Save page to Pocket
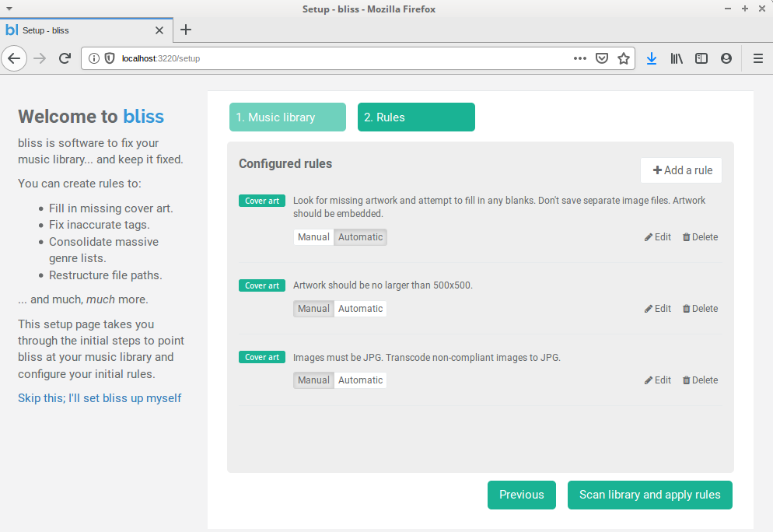Viewport: 773px width, 532px height. pos(601,58)
